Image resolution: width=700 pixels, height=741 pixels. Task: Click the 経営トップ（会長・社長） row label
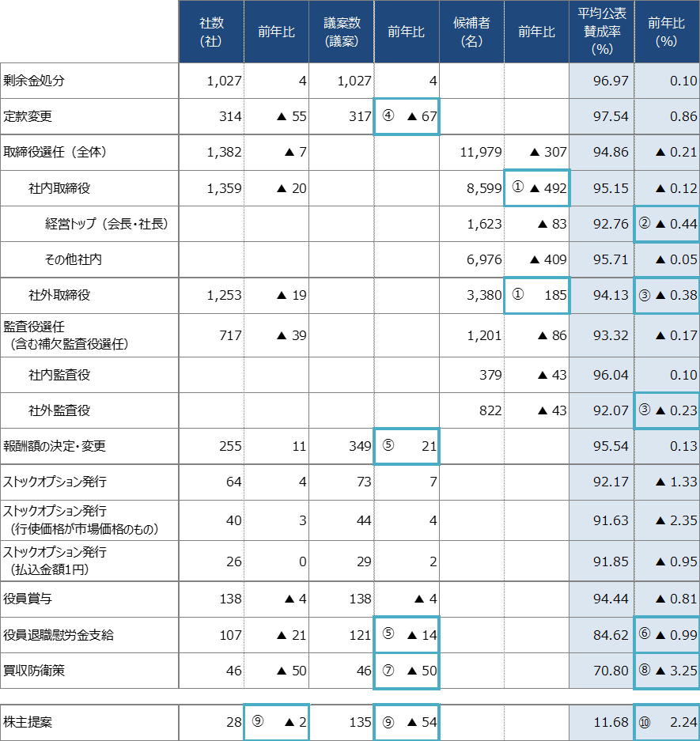(107, 224)
